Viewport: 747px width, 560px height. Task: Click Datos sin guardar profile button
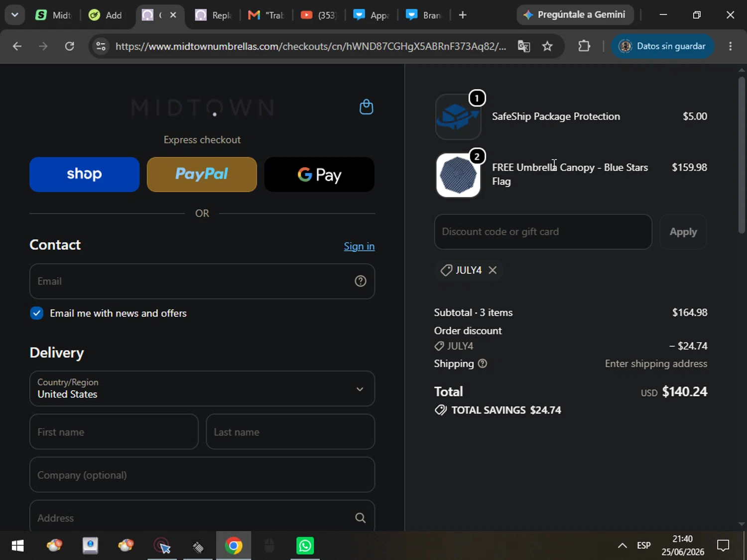[662, 46]
